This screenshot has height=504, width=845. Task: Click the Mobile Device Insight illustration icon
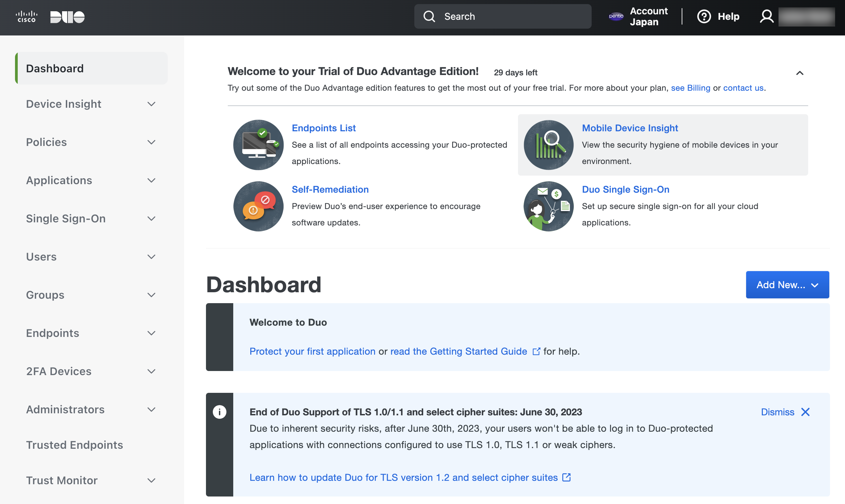[x=549, y=145]
